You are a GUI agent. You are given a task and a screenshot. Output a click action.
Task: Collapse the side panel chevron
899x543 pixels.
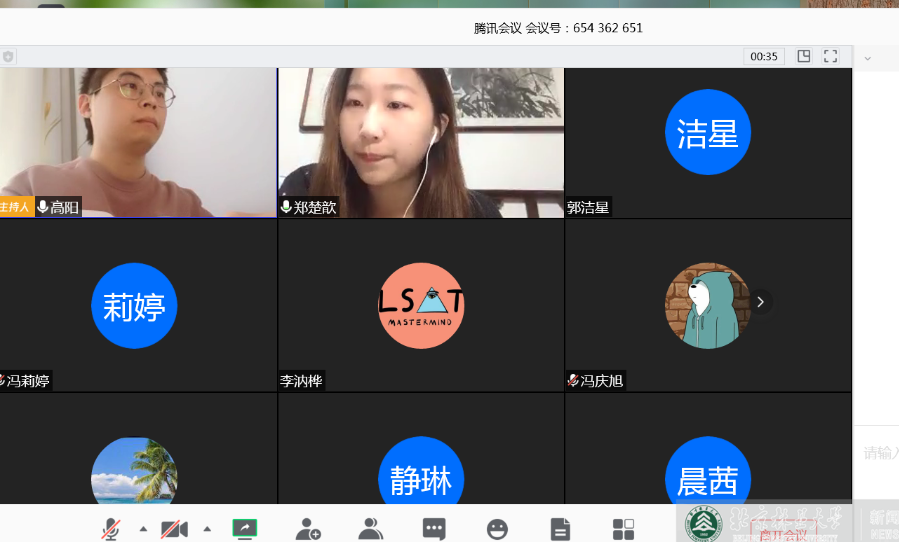pos(867,58)
